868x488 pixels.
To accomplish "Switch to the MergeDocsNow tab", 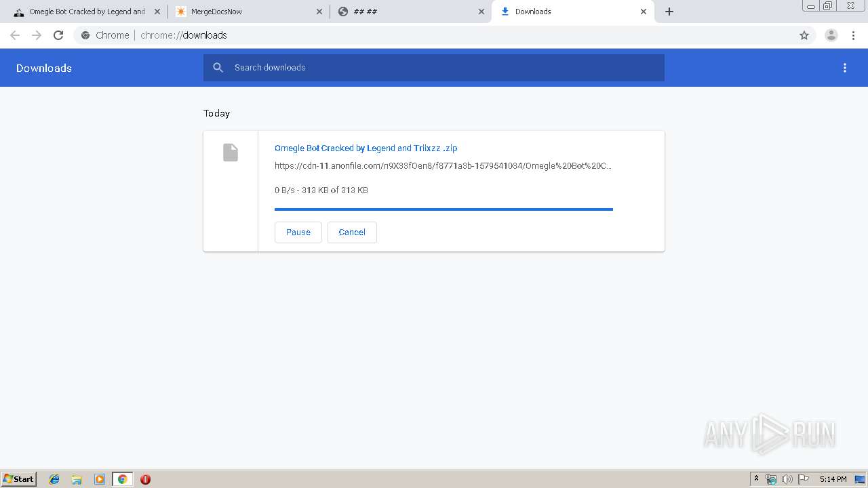I will [x=248, y=12].
